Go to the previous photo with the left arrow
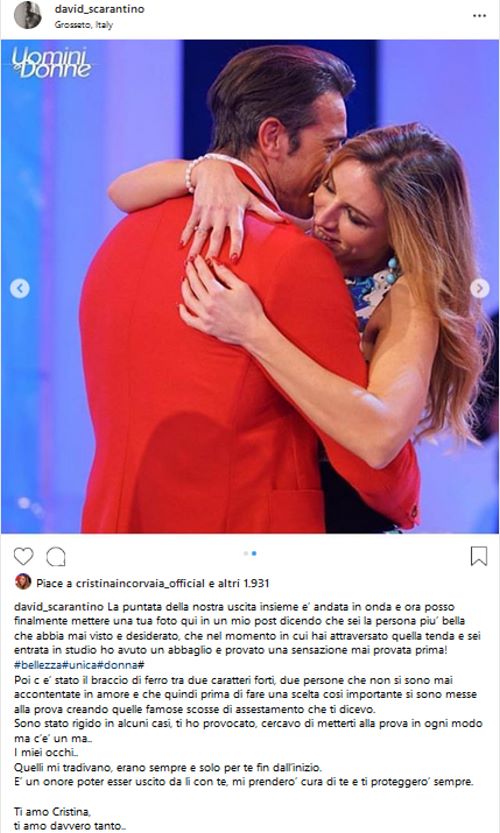Image resolution: width=500 pixels, height=833 pixels. click(x=20, y=288)
